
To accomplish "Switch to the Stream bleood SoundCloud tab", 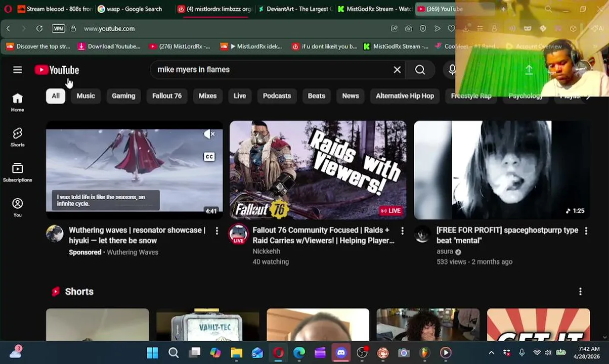I will click(x=54, y=9).
